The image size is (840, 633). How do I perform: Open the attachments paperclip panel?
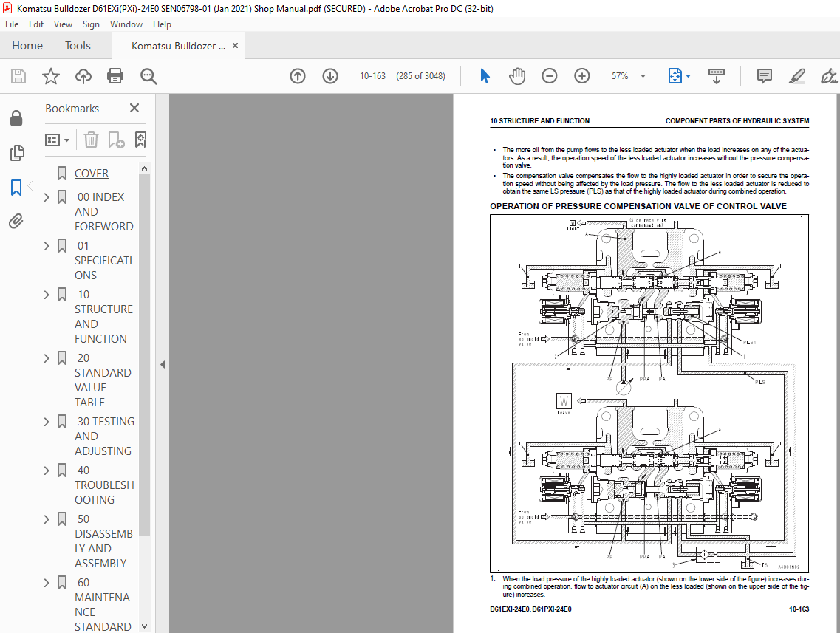(16, 221)
